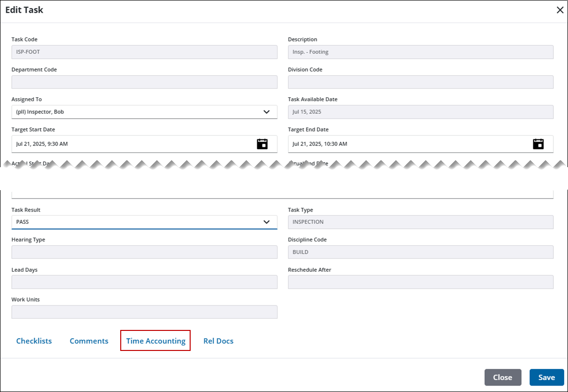Click the gray Close button
Screen dimensions: 568x392
(x=502, y=377)
